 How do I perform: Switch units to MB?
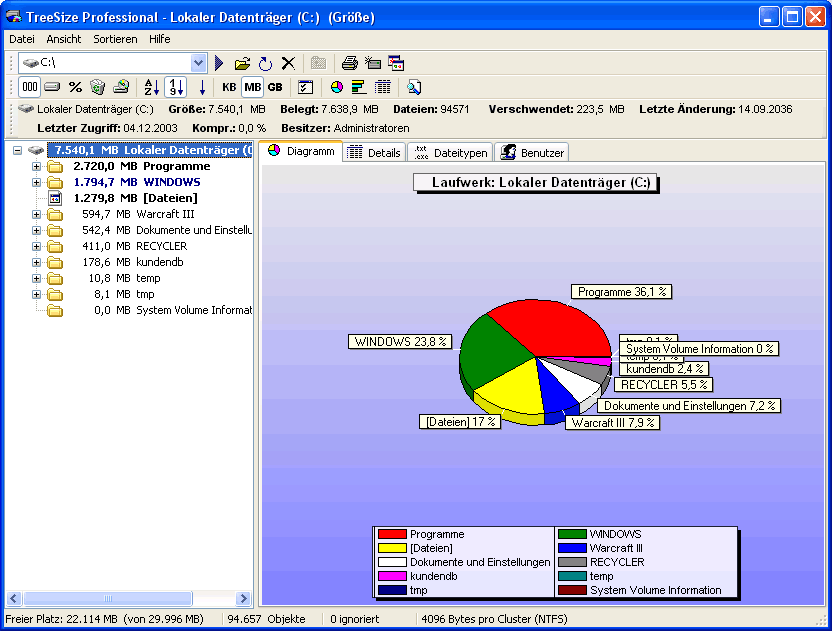click(253, 87)
